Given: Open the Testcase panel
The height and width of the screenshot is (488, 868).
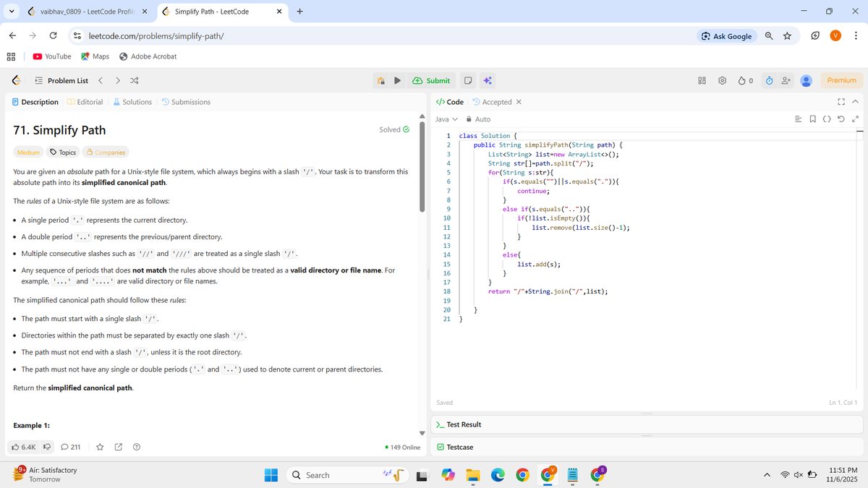Looking at the screenshot, I should pos(455,447).
